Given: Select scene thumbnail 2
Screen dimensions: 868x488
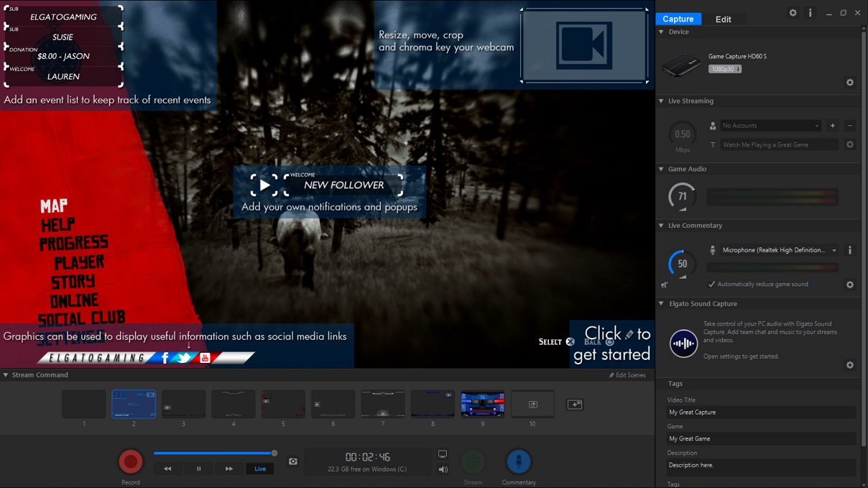Looking at the screenshot, I should pos(134,404).
